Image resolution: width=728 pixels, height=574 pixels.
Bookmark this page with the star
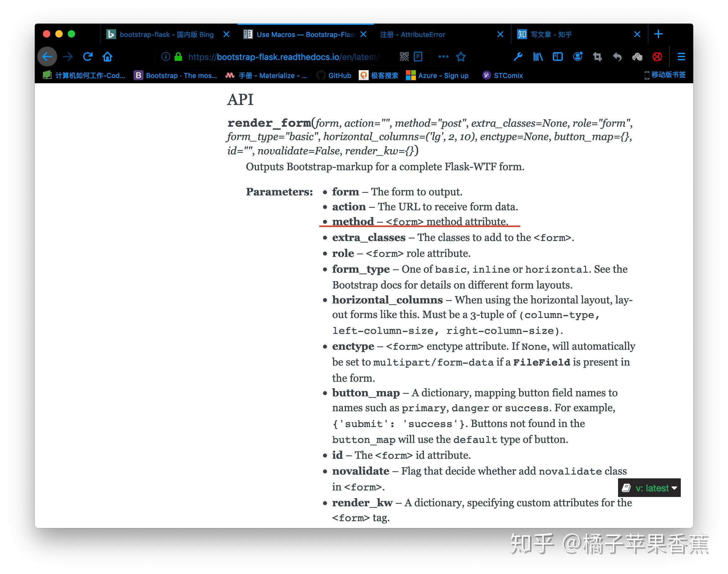click(461, 57)
